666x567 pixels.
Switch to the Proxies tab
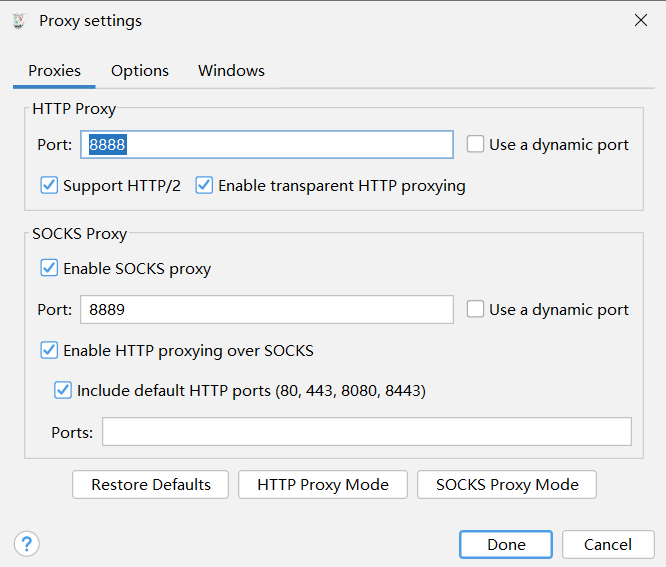click(x=54, y=71)
